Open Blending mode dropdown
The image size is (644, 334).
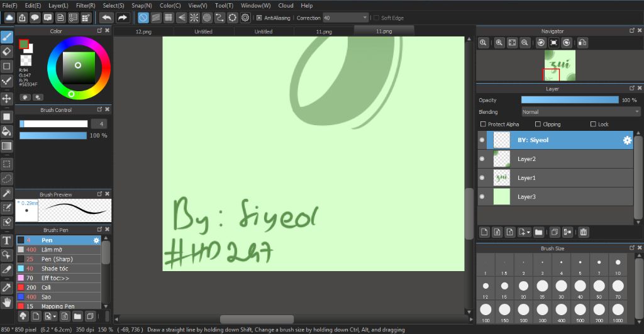580,112
